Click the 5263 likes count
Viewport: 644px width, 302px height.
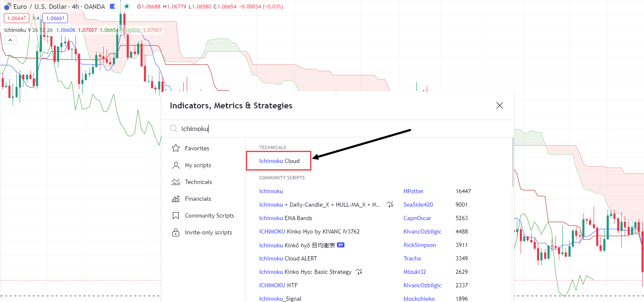461,218
